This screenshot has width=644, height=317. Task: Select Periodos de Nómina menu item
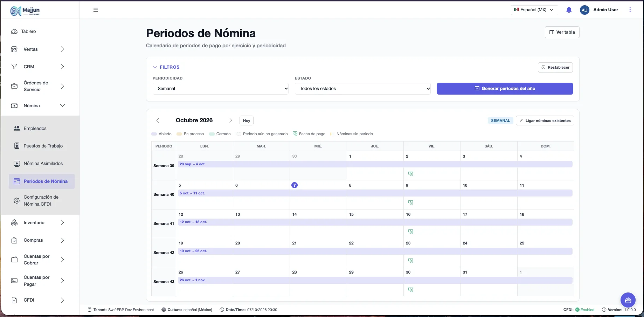click(42, 181)
